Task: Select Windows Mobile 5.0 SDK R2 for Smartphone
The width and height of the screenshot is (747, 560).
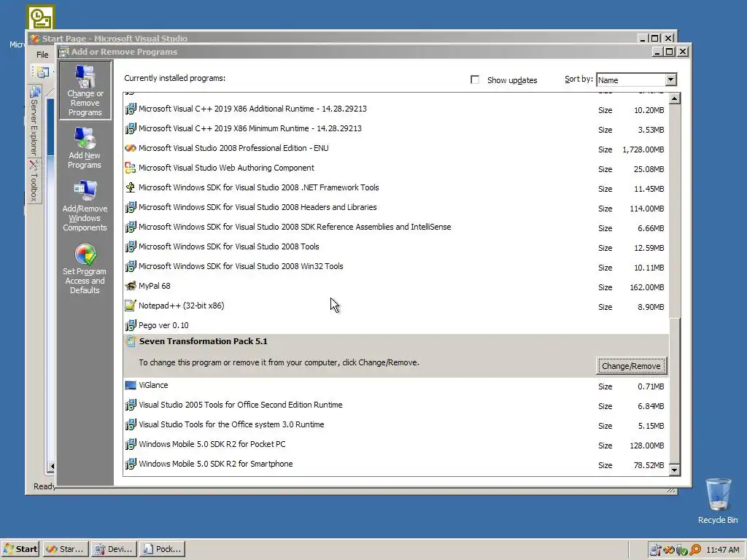Action: point(395,464)
